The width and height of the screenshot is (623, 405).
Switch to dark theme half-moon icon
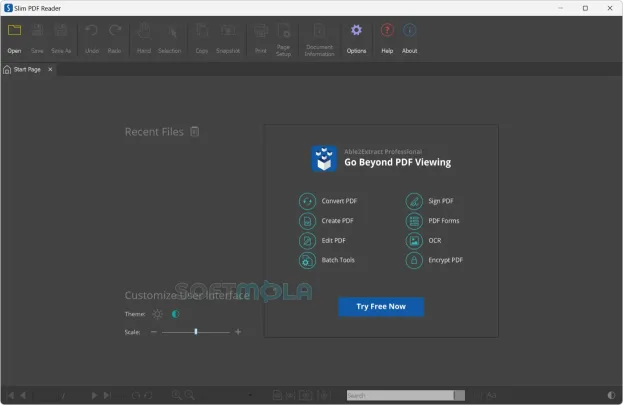point(175,314)
